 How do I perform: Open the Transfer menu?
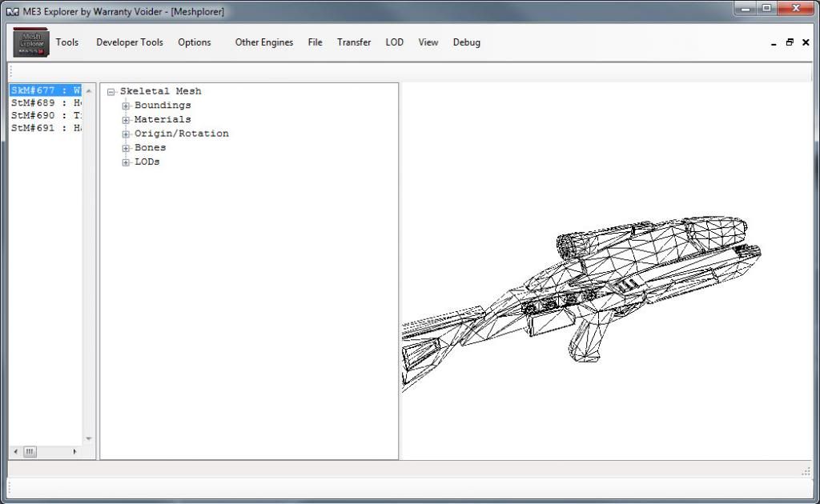click(354, 42)
